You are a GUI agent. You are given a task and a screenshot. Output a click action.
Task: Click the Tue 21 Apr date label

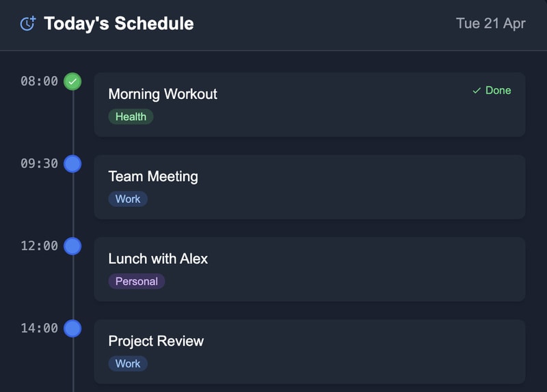490,23
